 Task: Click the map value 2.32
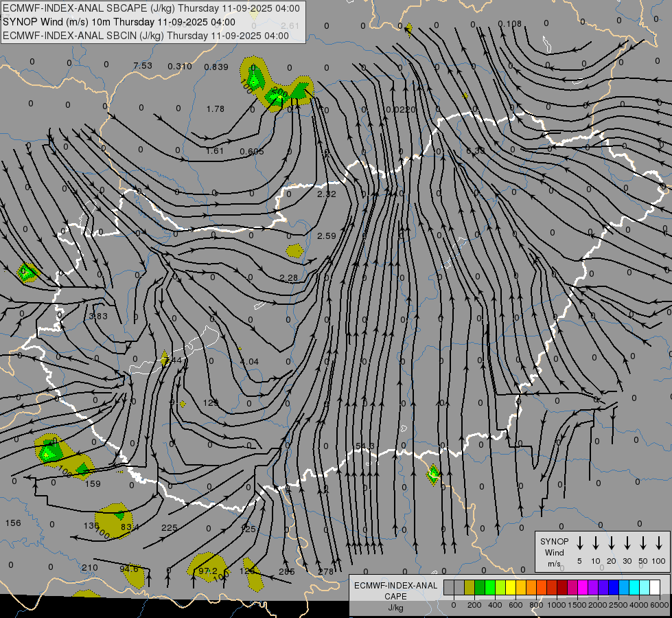point(327,194)
